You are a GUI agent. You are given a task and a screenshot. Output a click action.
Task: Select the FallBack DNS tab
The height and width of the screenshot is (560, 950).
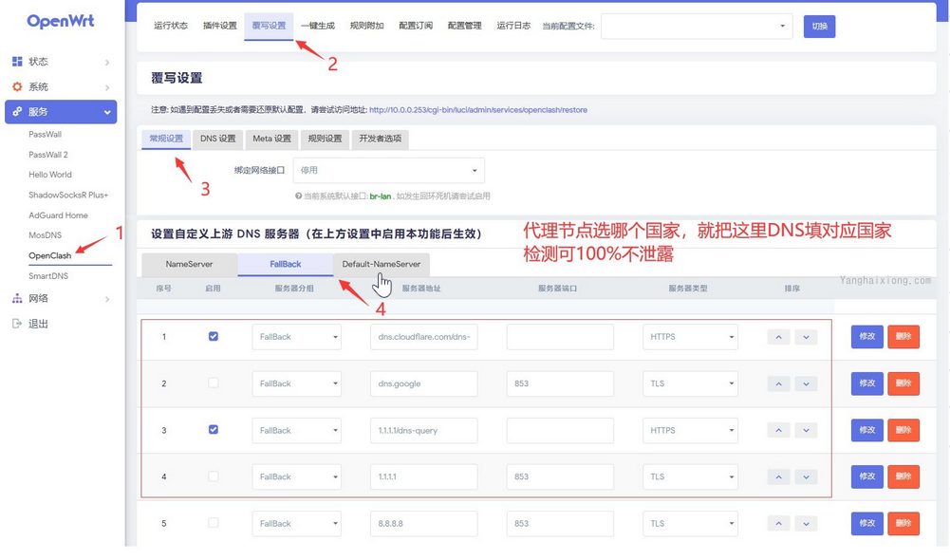tap(286, 264)
